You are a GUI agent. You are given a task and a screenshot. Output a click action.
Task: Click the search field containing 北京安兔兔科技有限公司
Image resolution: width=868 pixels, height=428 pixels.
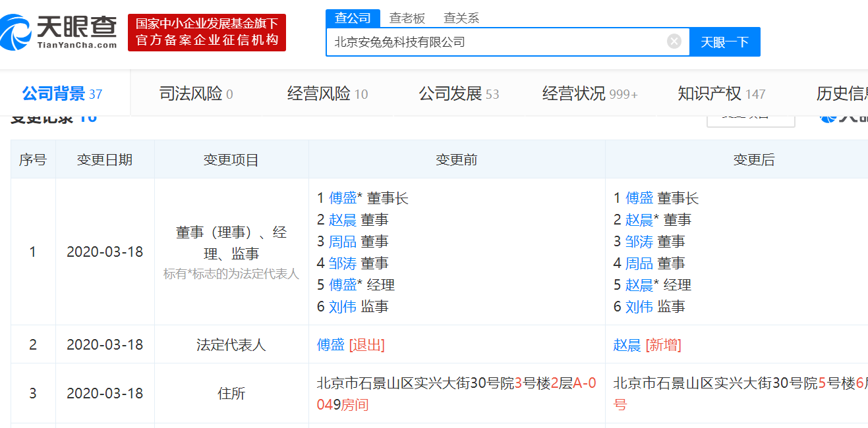click(507, 41)
